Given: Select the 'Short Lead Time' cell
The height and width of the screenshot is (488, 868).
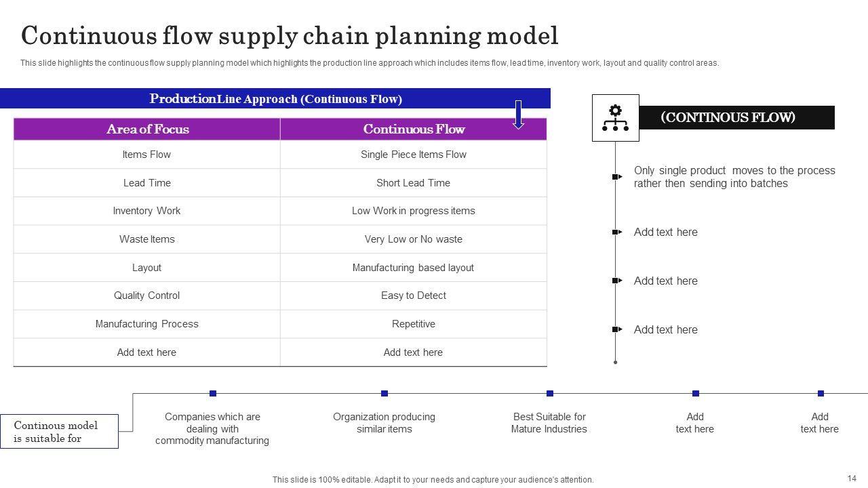Looking at the screenshot, I should [413, 183].
